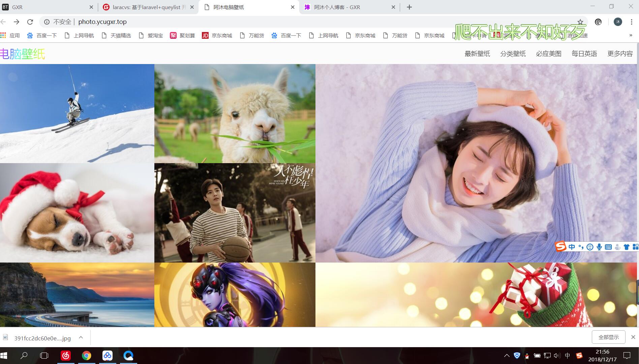Open the blue Q browser taskbar icon
The image size is (639, 364).
128,356
